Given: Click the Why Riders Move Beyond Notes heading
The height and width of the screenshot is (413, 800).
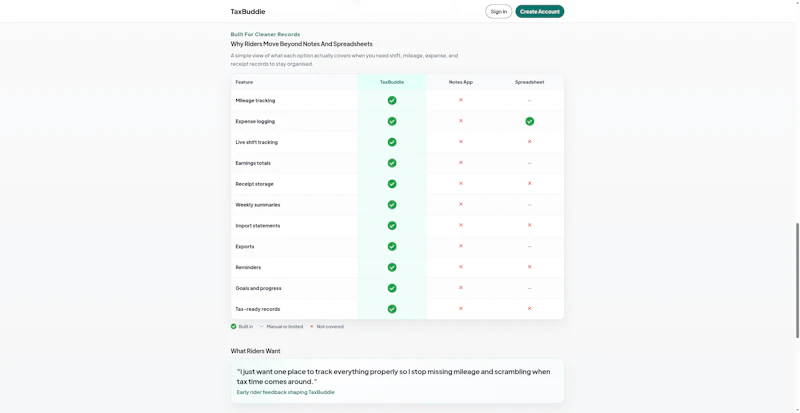Looking at the screenshot, I should (302, 44).
